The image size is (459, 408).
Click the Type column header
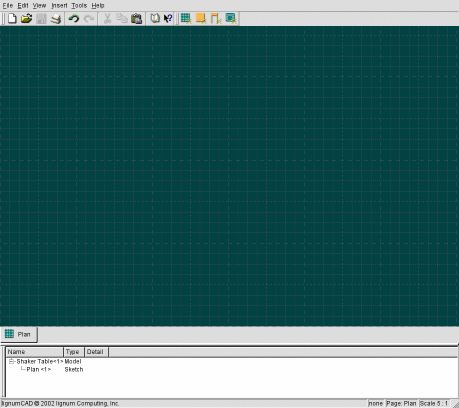[x=74, y=352]
